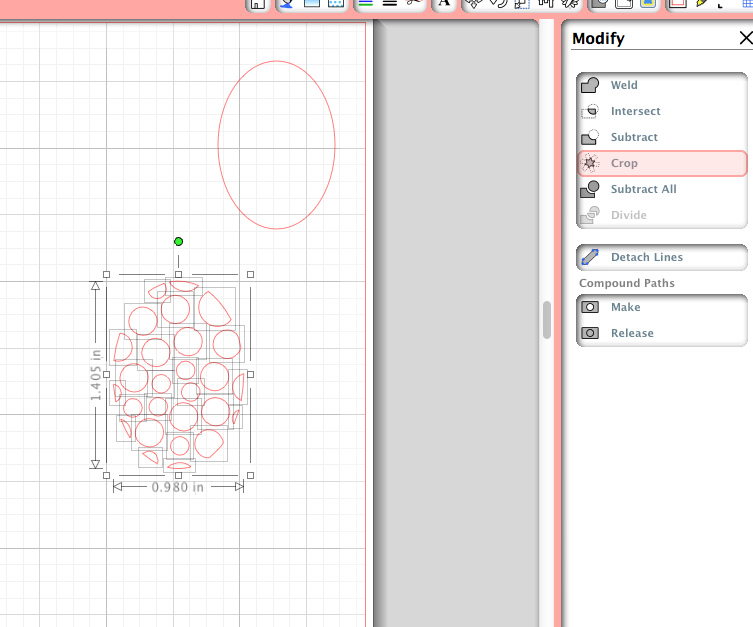This screenshot has width=753, height=627.
Task: Click the top-middle selection handle
Action: point(179,275)
